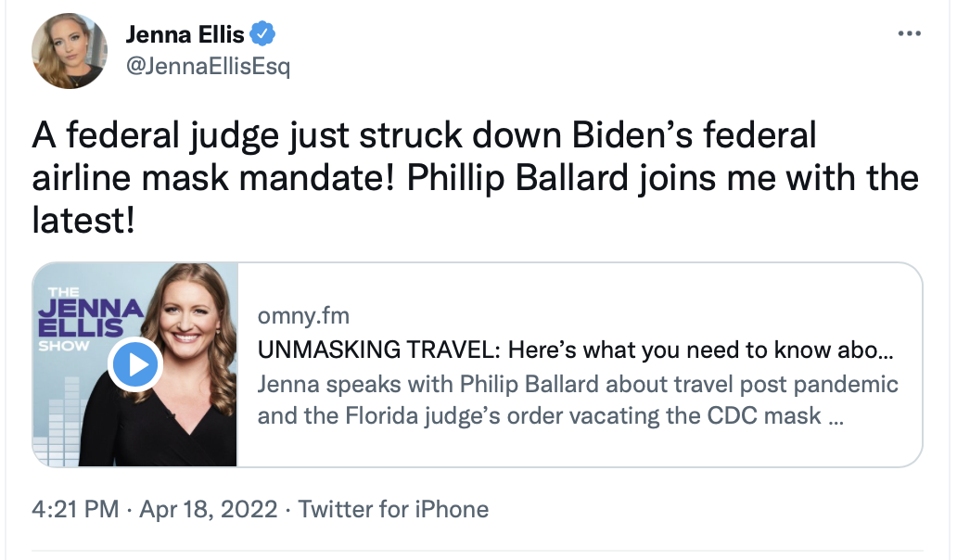The height and width of the screenshot is (560, 957).
Task: Open the Twitter for iPhone source link
Action: (x=393, y=509)
